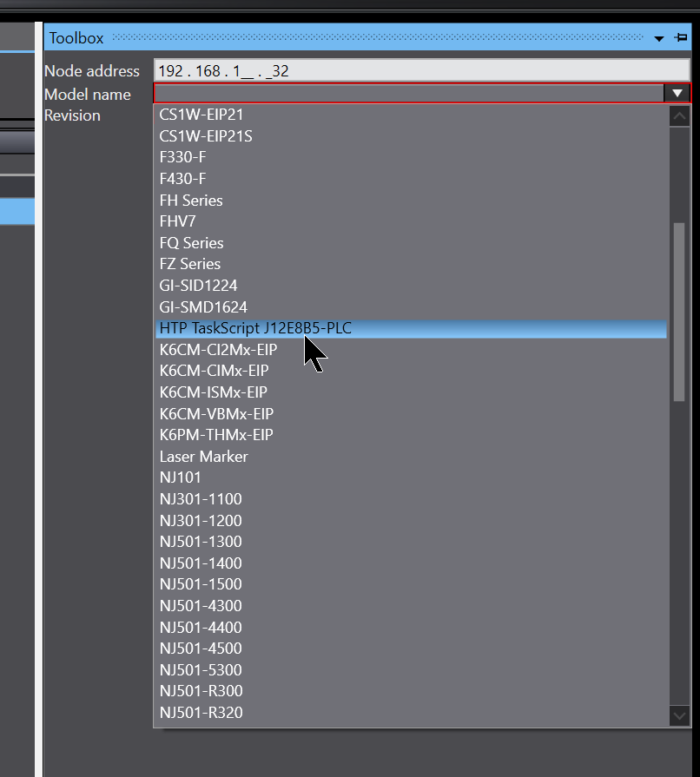Open the Toolbox panel options arrow
The width and height of the screenshot is (700, 777).
pos(659,38)
